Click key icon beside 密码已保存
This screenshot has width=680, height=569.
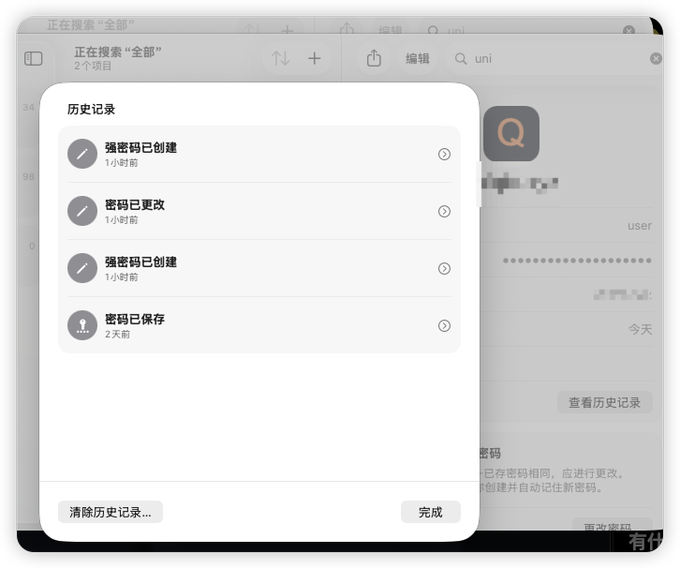[82, 325]
